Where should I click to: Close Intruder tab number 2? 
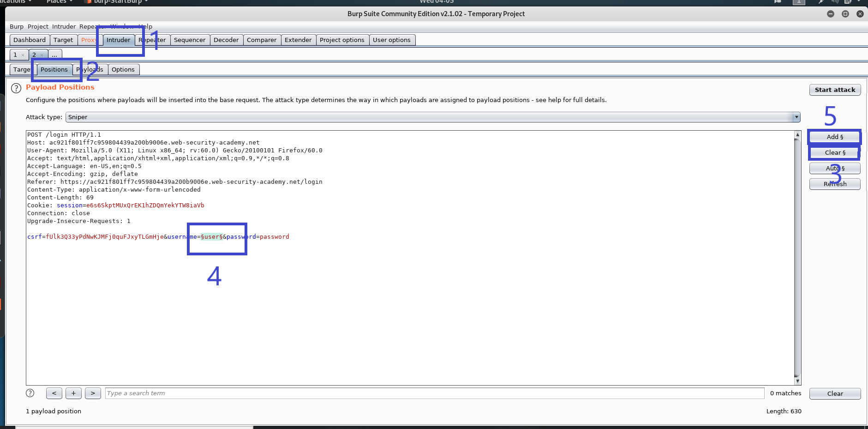pos(42,55)
